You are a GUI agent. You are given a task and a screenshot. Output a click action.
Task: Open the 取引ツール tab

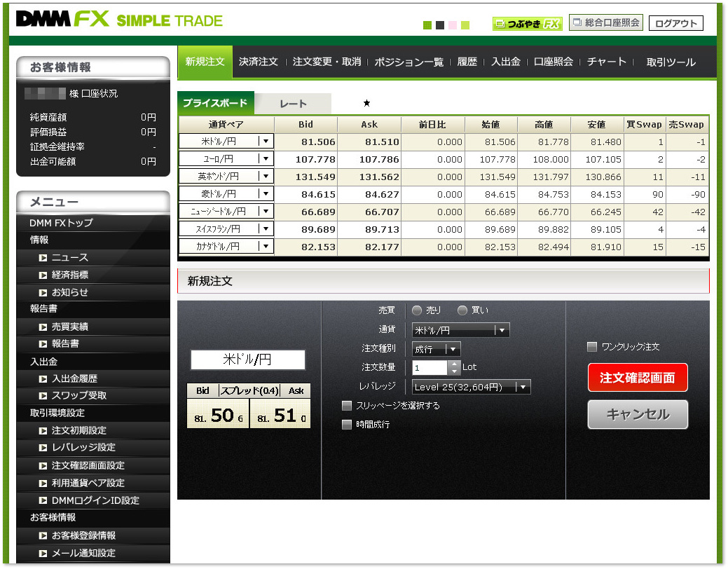click(x=671, y=62)
